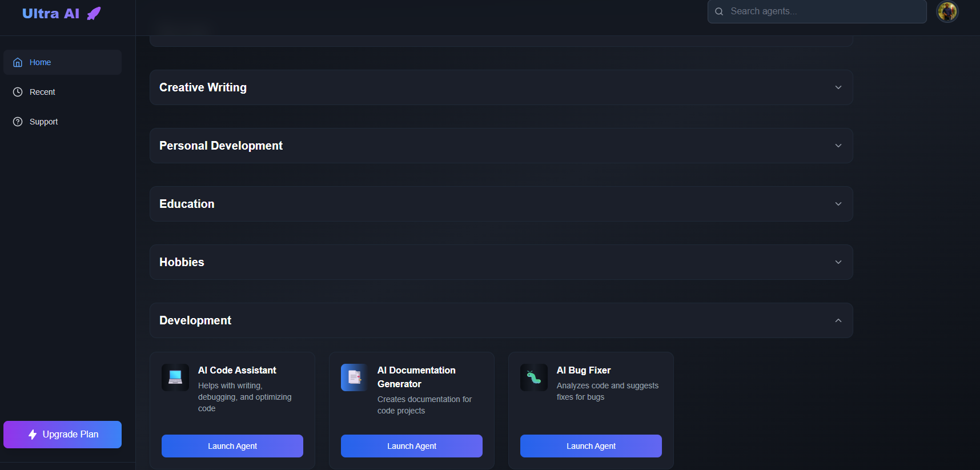Click the Development heading
Image resolution: width=980 pixels, height=470 pixels.
[x=195, y=320]
